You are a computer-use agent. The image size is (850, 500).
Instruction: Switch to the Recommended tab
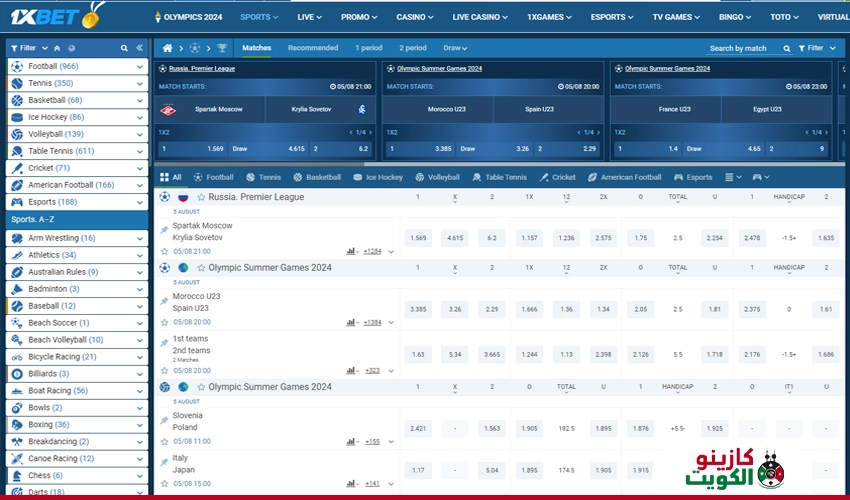pos(313,48)
